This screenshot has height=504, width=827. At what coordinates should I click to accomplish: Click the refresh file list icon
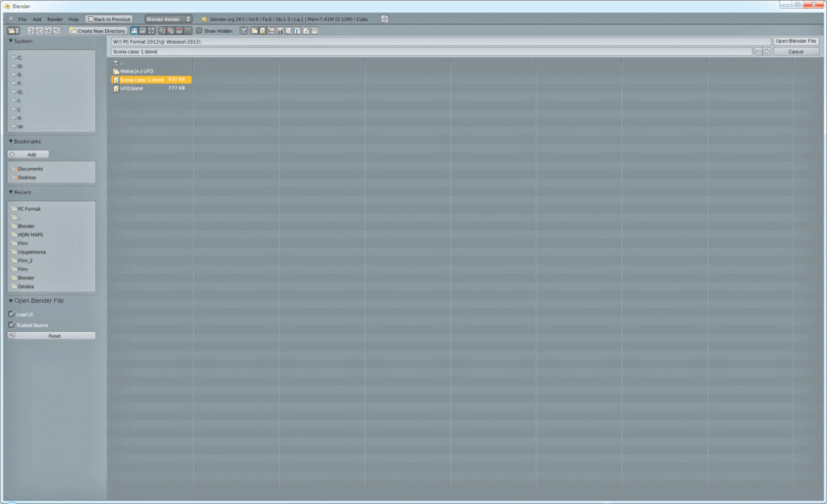pos(57,31)
